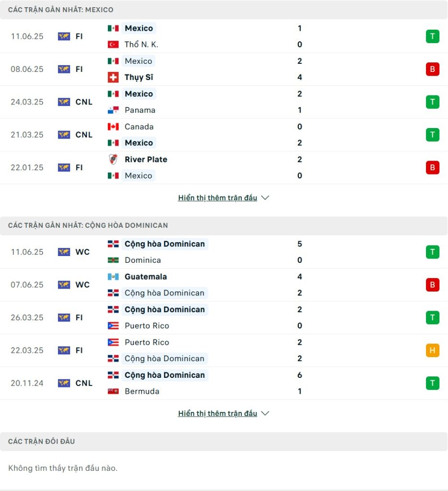Open the Guatemala team name in the 07.06.25 match
The image size is (448, 491).
[x=146, y=277]
